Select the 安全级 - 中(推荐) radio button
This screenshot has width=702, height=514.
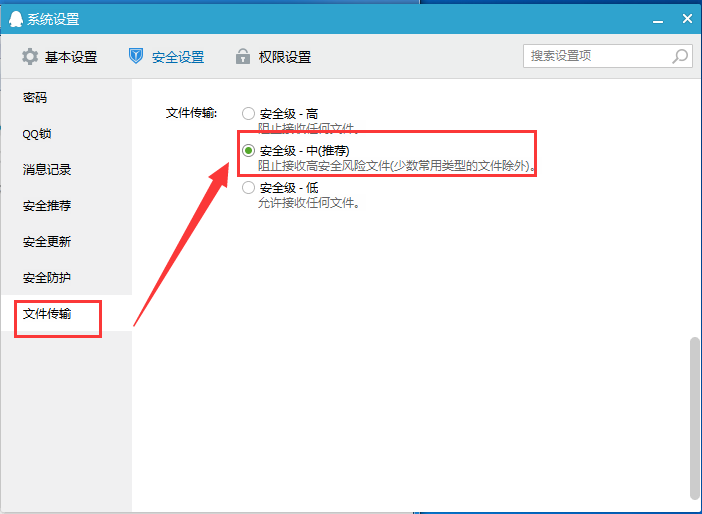[x=248, y=151]
